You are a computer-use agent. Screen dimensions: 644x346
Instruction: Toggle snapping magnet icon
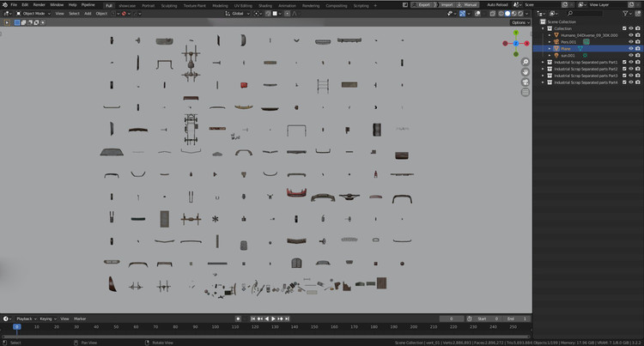pyautogui.click(x=268, y=14)
